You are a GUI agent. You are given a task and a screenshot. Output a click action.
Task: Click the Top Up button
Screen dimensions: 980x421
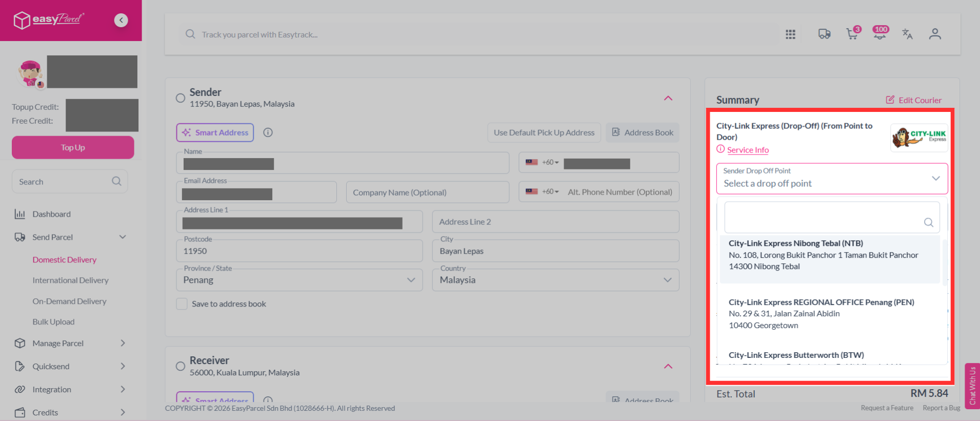coord(73,147)
